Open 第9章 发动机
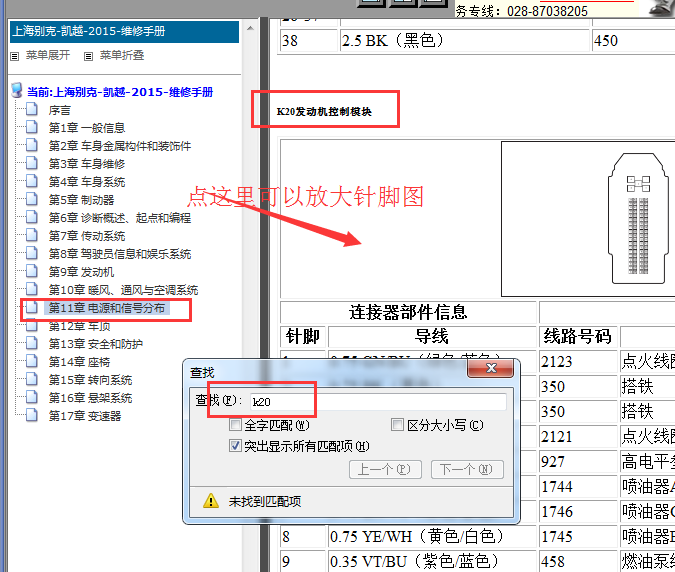 tap(81, 272)
